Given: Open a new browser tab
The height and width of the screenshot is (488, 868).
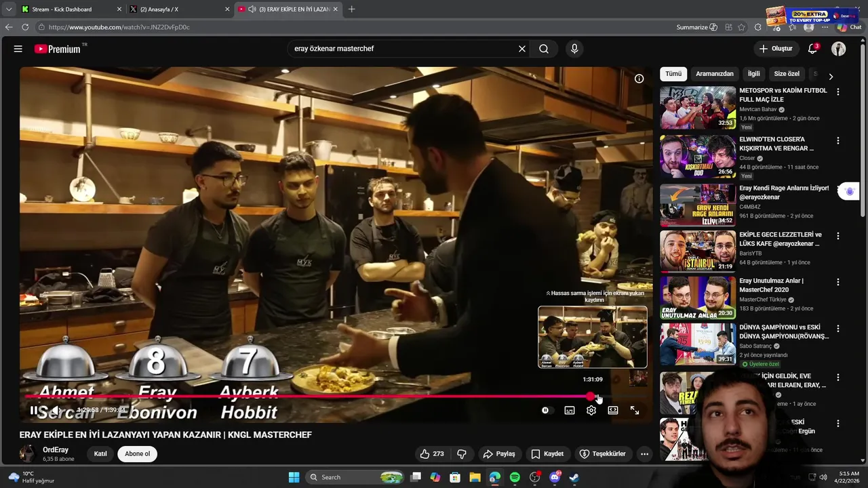Looking at the screenshot, I should [x=351, y=9].
